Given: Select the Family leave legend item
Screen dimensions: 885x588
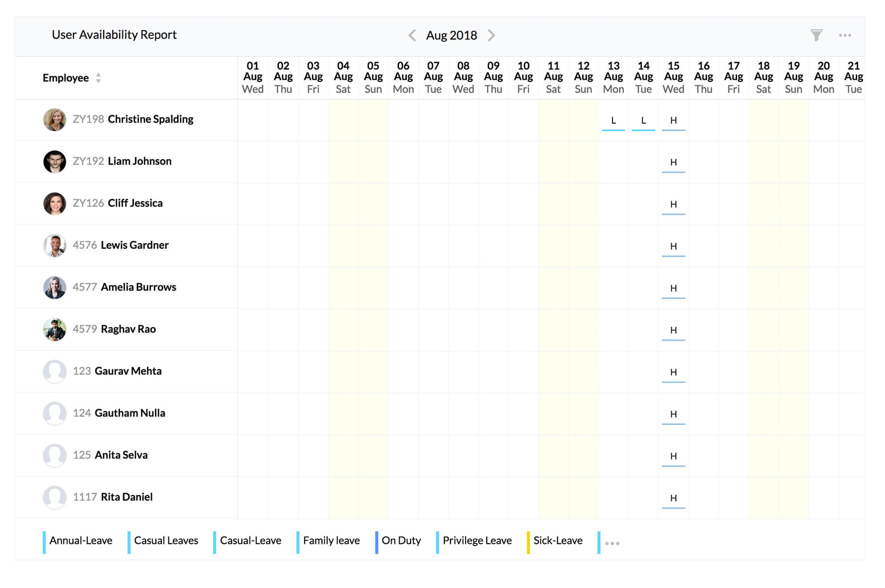Looking at the screenshot, I should click(331, 540).
